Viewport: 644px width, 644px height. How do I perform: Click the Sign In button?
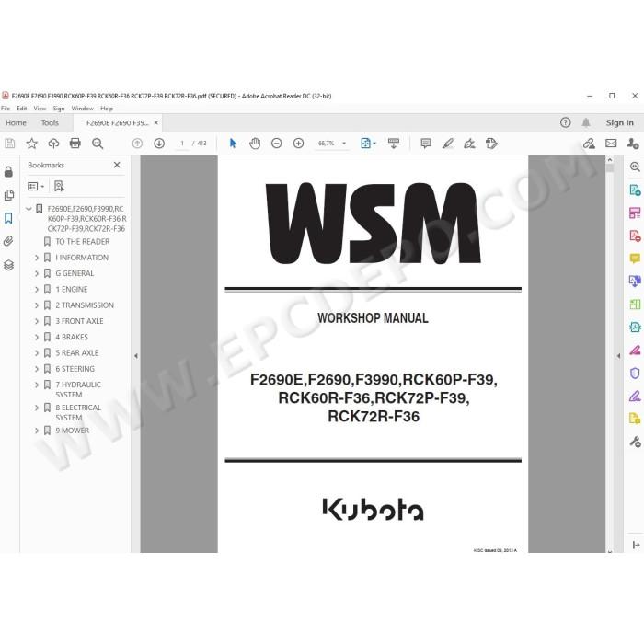[619, 122]
